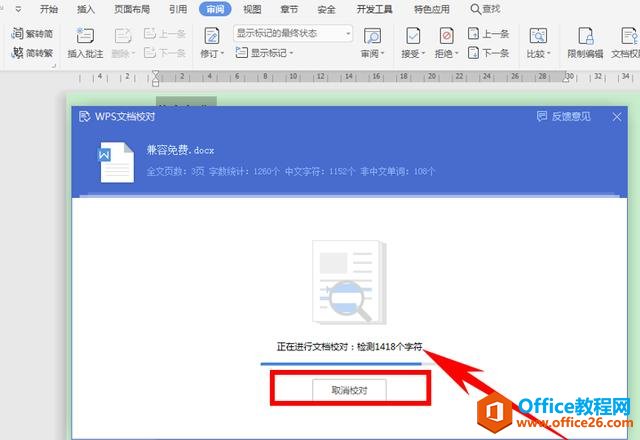640x440 pixels.
Task: Open the 反馈意见 feedback link
Action: (x=564, y=117)
